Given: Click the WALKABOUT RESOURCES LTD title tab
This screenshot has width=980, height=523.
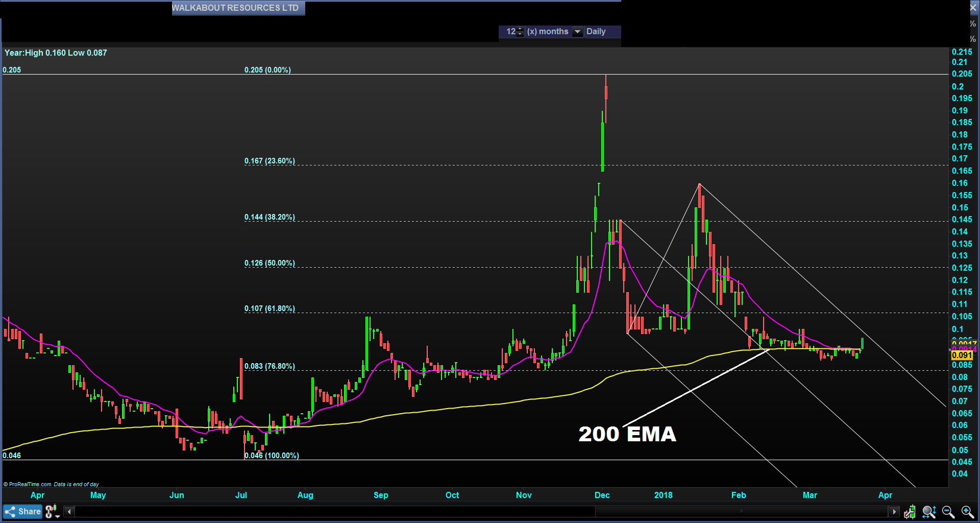Looking at the screenshot, I should coord(238,8).
